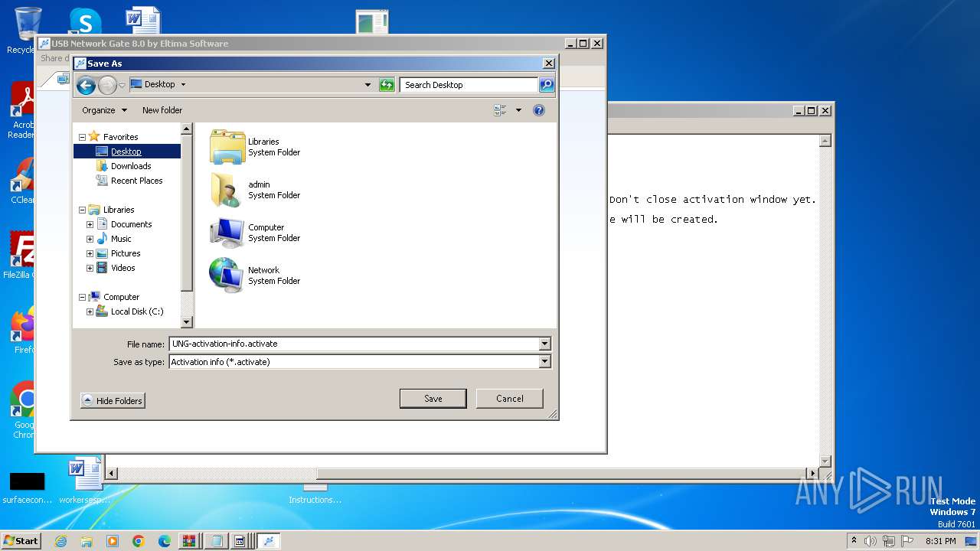Click the Forward arrow in Save As dialog
Screen dimensions: 980x551
[107, 85]
